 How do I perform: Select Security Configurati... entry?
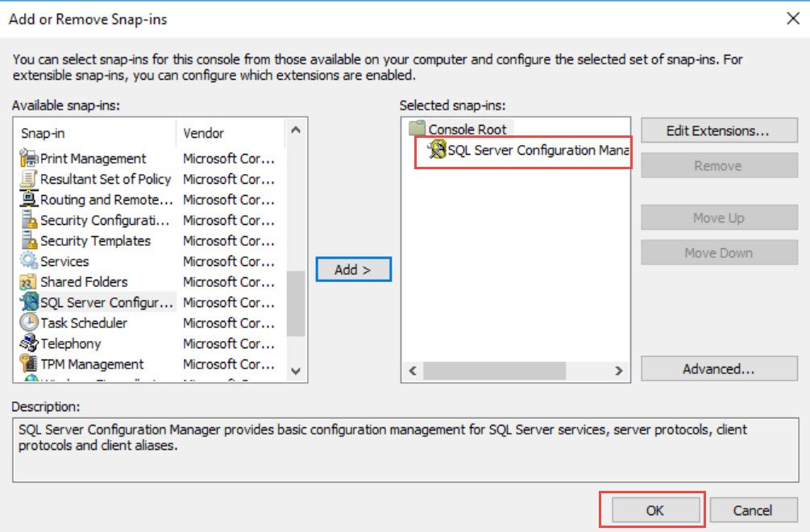tap(105, 221)
